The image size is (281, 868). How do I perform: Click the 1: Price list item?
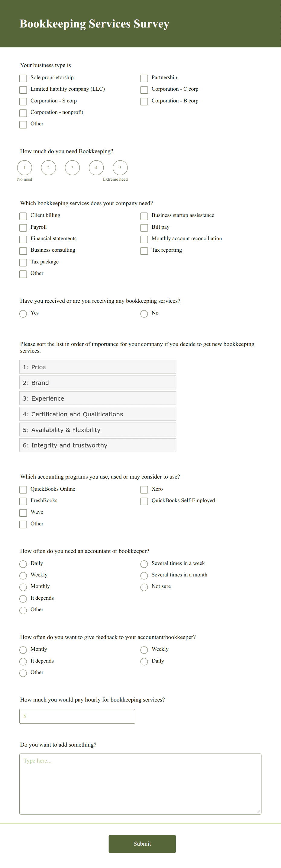[x=98, y=366]
